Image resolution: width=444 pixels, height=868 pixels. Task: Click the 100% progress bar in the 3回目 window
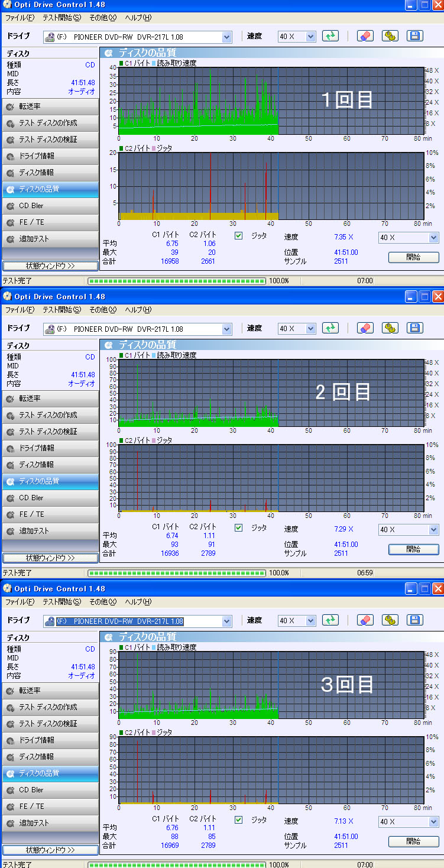177,864
